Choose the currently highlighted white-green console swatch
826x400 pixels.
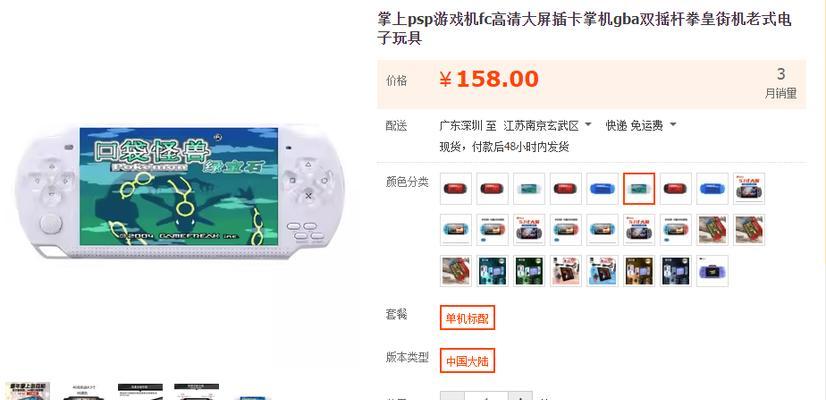click(639, 189)
